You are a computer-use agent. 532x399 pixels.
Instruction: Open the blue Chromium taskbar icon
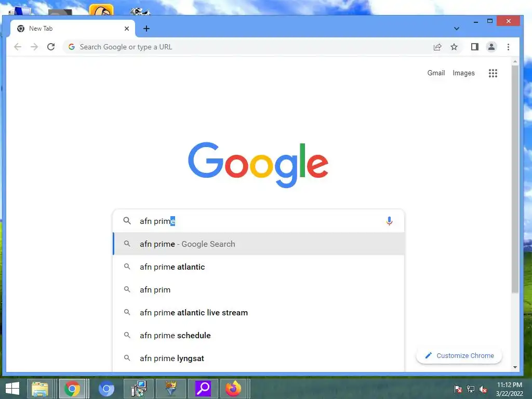pos(106,389)
